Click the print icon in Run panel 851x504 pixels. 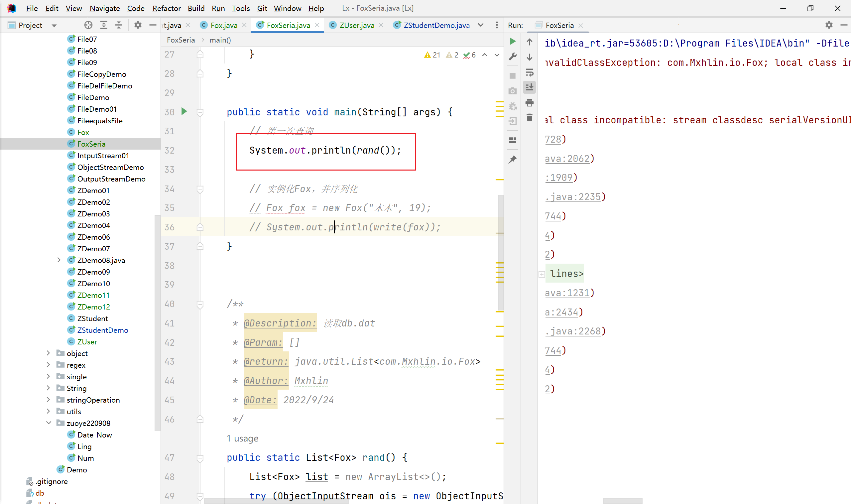pos(529,102)
